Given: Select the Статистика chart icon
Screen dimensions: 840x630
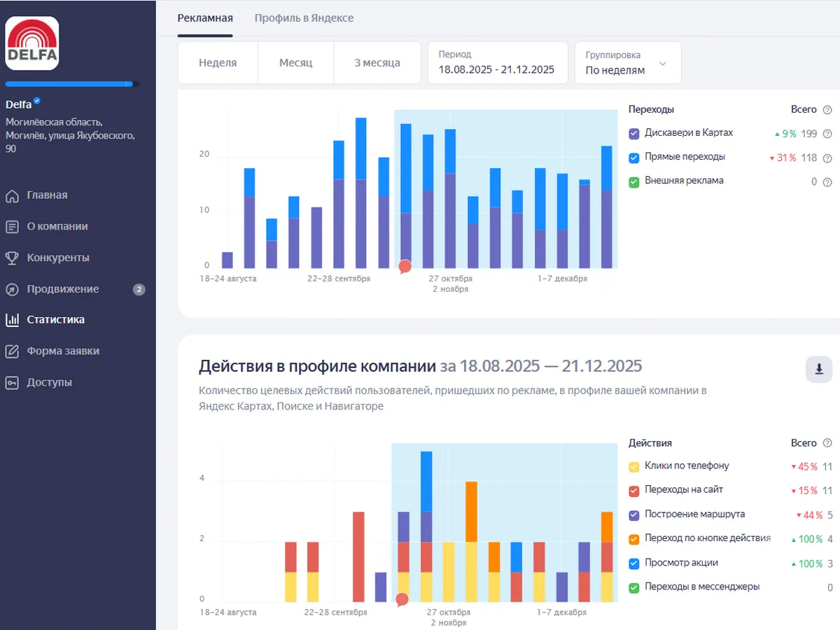Looking at the screenshot, I should pyautogui.click(x=12, y=320).
